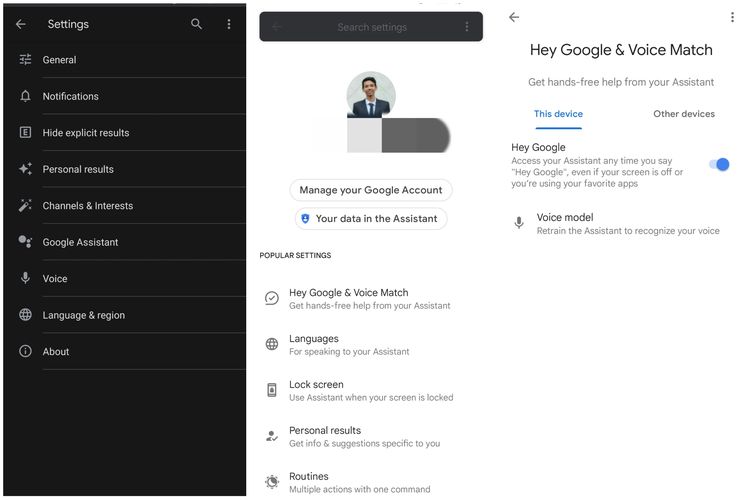
Task: Tap the General sliders icon
Action: 25,59
